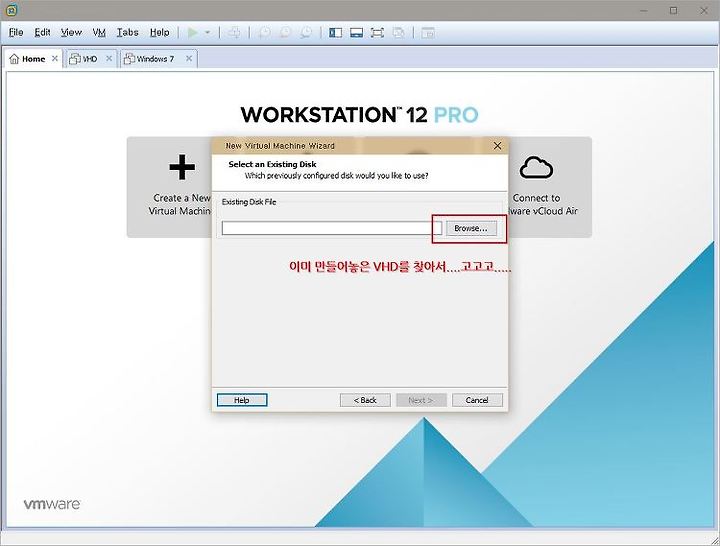Click the < Back button
This screenshot has height=546, width=720.
point(365,400)
